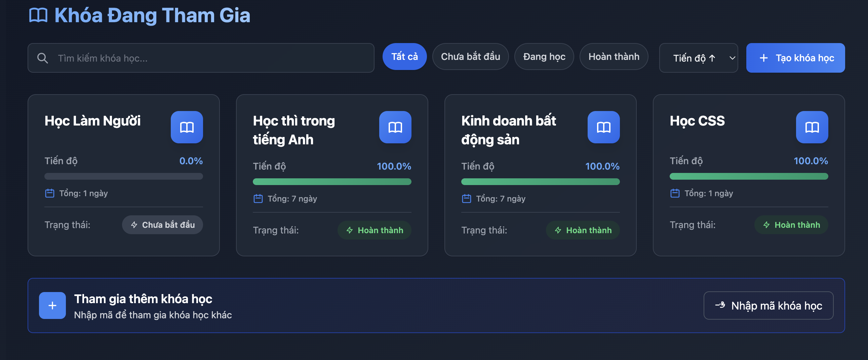
Task: Click the calendar icon showing Tổng: 1 ngày on Học CSS
Action: pos(674,193)
